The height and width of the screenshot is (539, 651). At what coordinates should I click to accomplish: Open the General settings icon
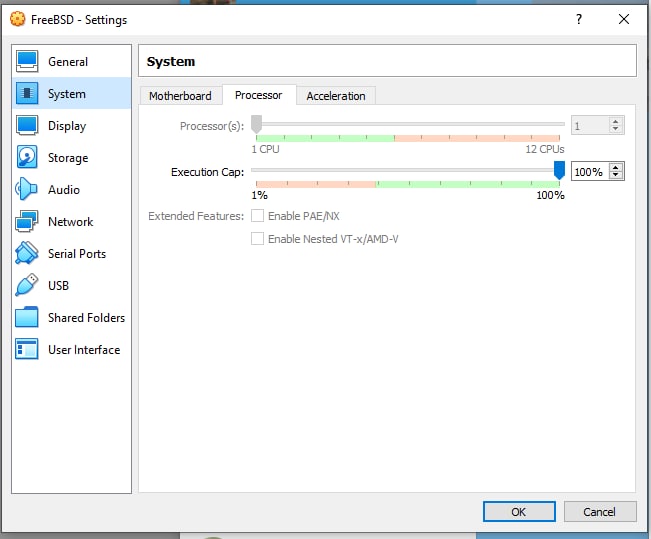tap(27, 61)
